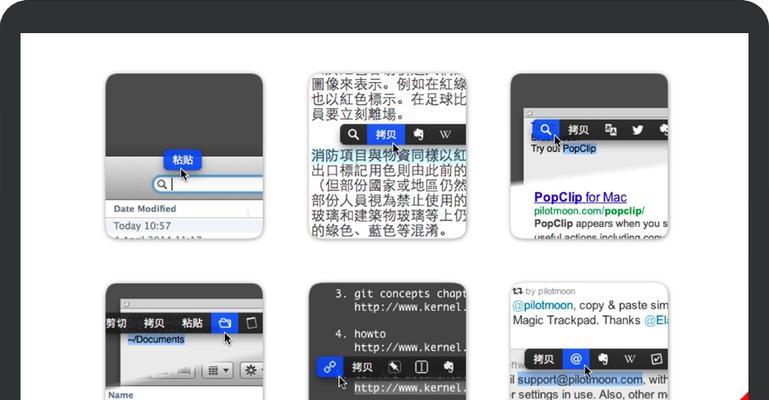Click the highlighted '~/Documents' text
The image size is (769, 400).
coord(156,339)
